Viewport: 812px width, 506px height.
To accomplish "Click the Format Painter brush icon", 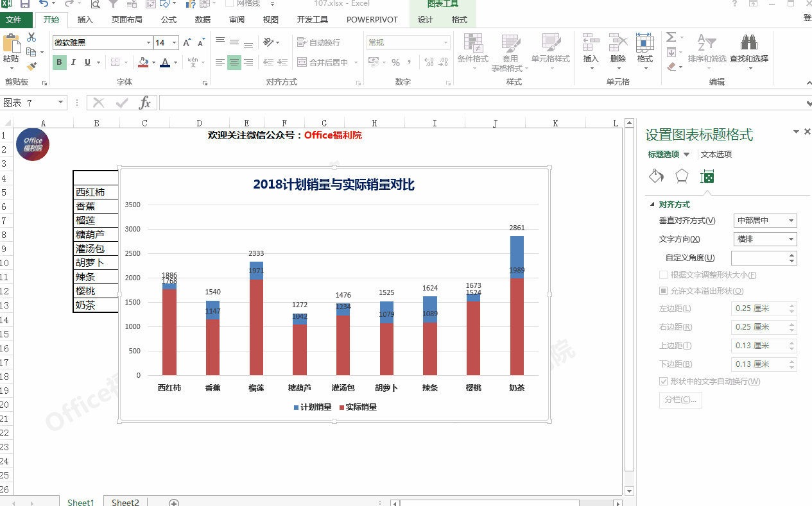I will pyautogui.click(x=31, y=66).
